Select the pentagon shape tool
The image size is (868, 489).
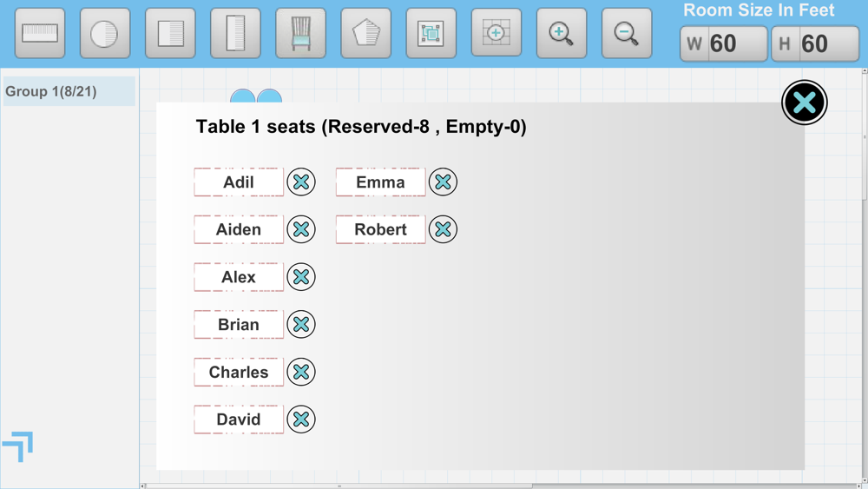[x=366, y=33]
